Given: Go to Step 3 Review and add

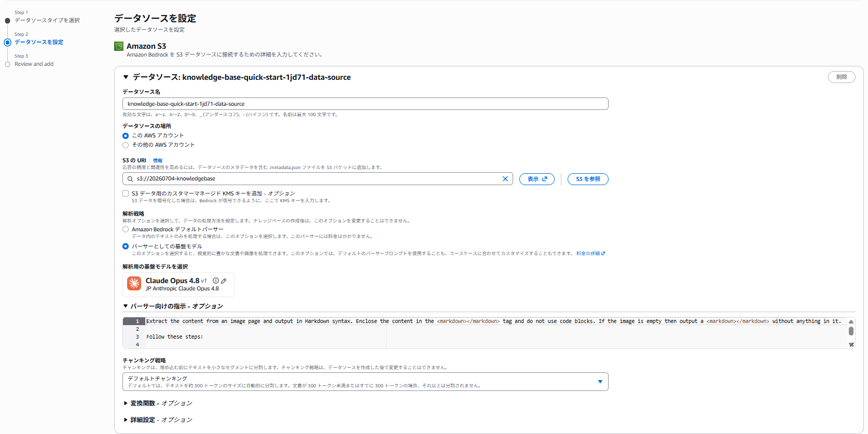Looking at the screenshot, I should click(x=34, y=64).
